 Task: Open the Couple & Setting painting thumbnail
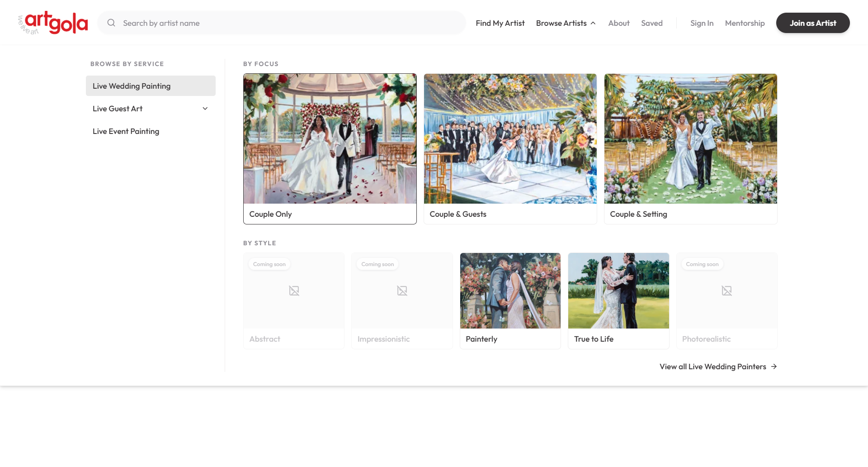(691, 138)
